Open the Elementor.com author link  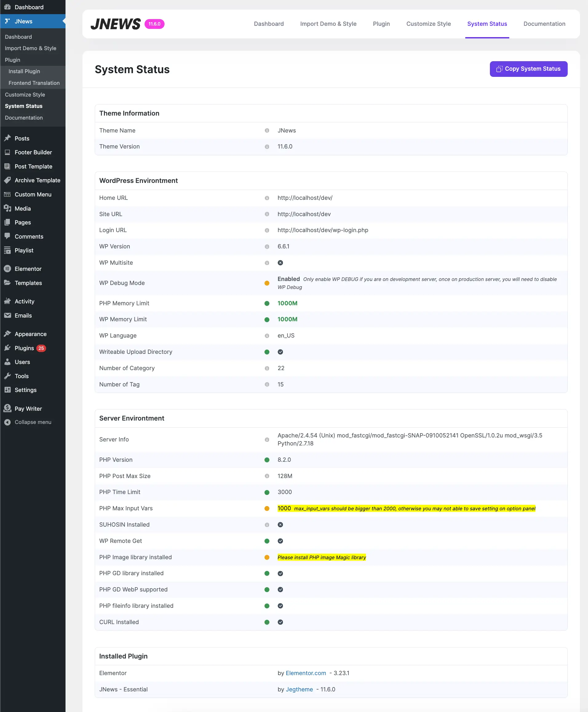click(305, 673)
